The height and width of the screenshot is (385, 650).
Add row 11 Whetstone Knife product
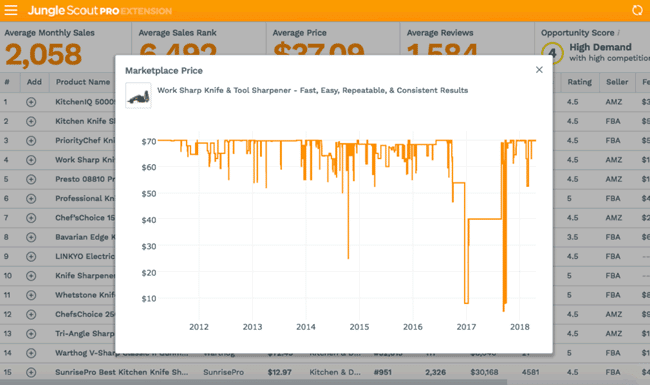point(31,295)
